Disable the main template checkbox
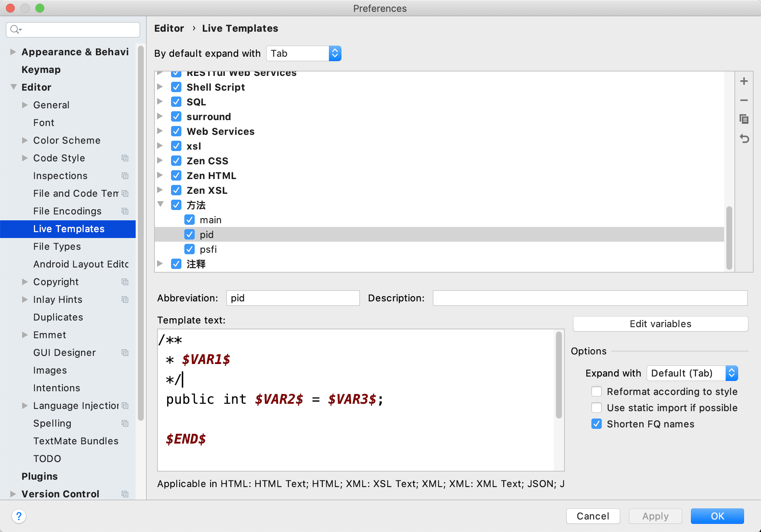 [190, 220]
